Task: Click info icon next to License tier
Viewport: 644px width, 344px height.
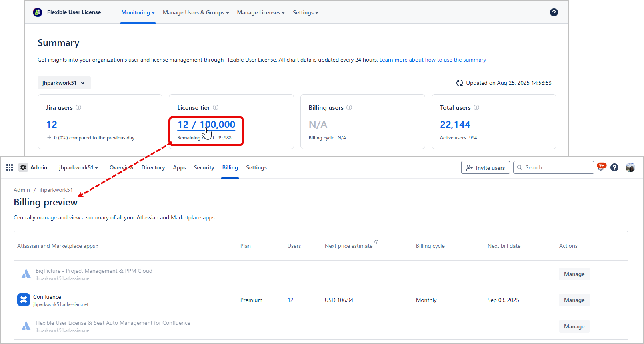Action: 216,107
